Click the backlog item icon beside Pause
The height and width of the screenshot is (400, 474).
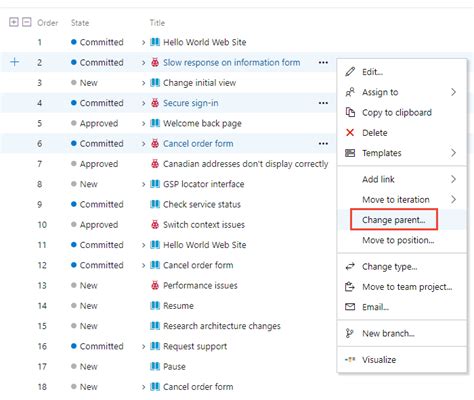point(155,366)
